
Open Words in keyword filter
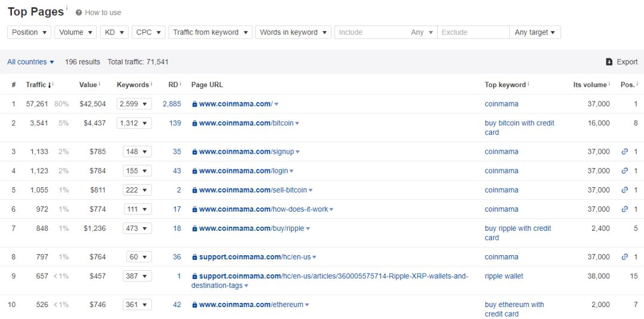tap(293, 32)
